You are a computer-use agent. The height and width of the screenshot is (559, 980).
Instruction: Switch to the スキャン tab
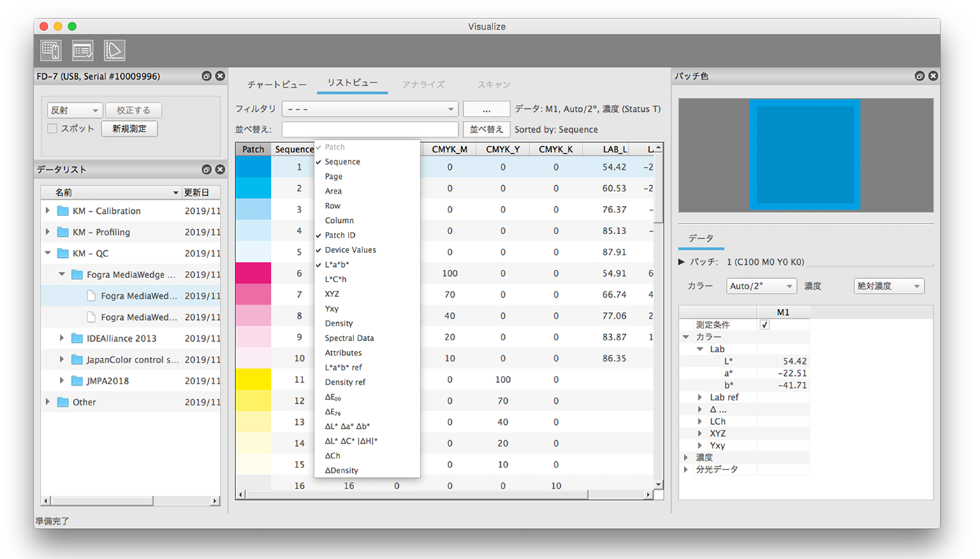click(494, 84)
